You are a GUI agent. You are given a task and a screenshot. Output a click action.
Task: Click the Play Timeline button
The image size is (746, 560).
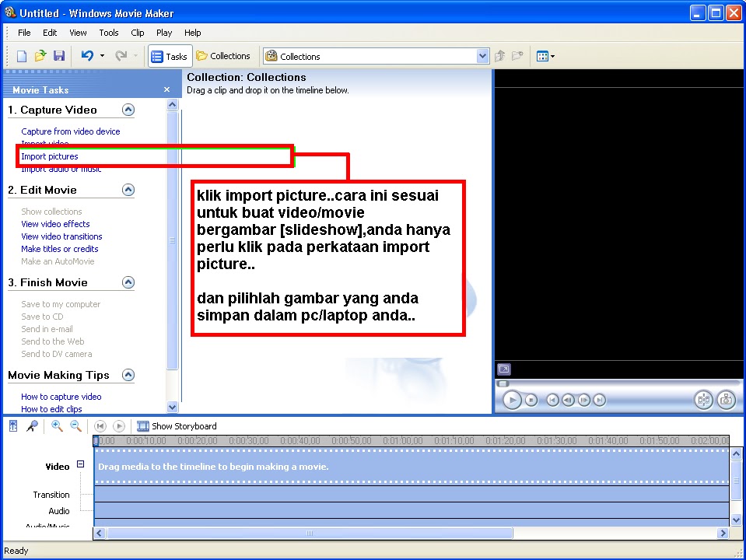(x=119, y=425)
